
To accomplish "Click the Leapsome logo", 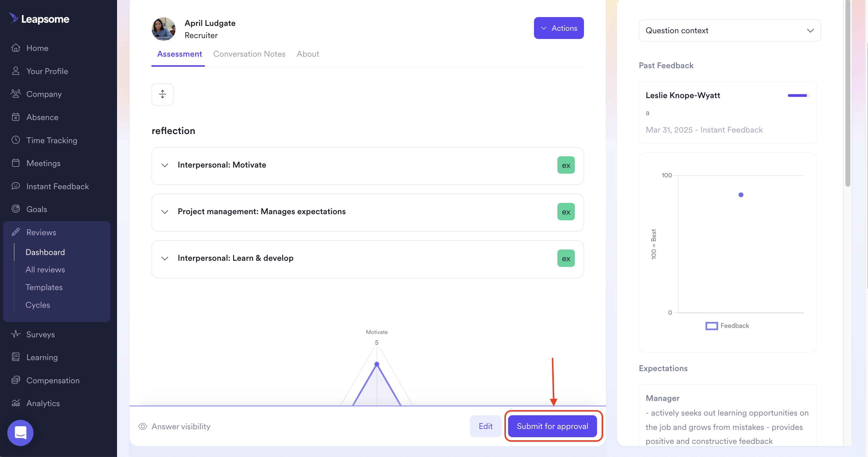I will pos(39,19).
